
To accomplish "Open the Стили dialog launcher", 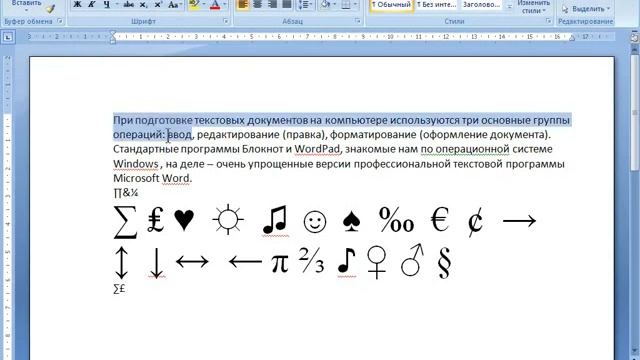I will coord(549,21).
